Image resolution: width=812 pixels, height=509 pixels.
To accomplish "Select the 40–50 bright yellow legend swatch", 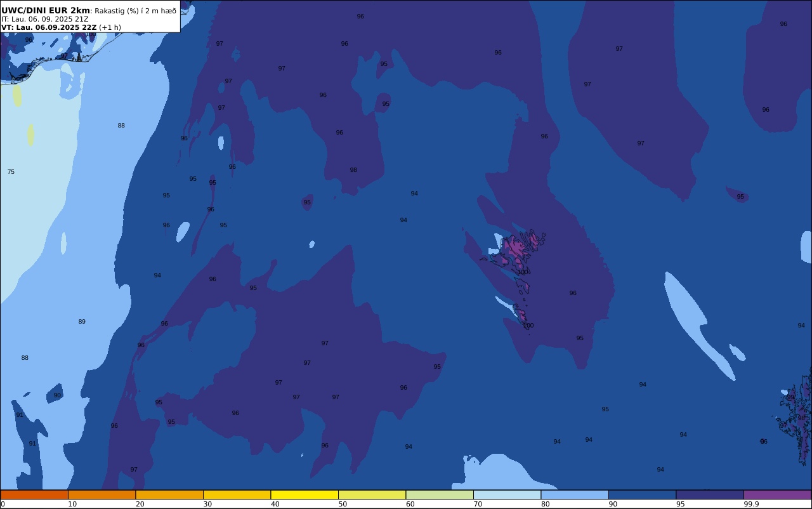I will 304,494.
